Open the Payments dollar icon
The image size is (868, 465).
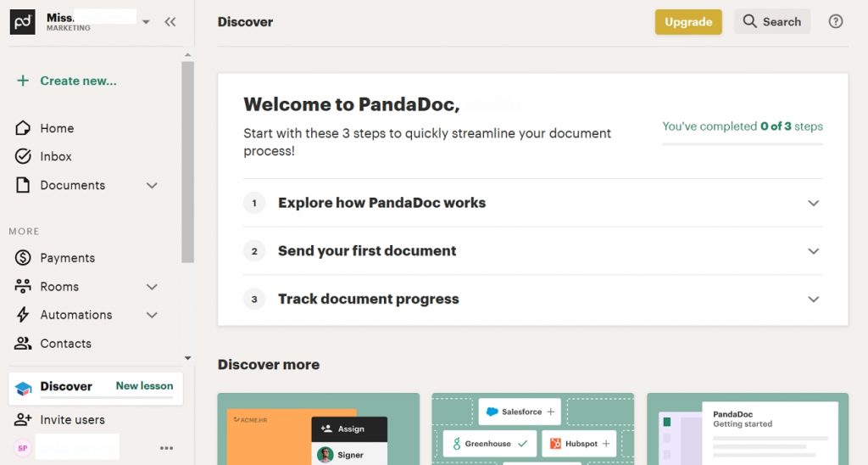coord(23,258)
